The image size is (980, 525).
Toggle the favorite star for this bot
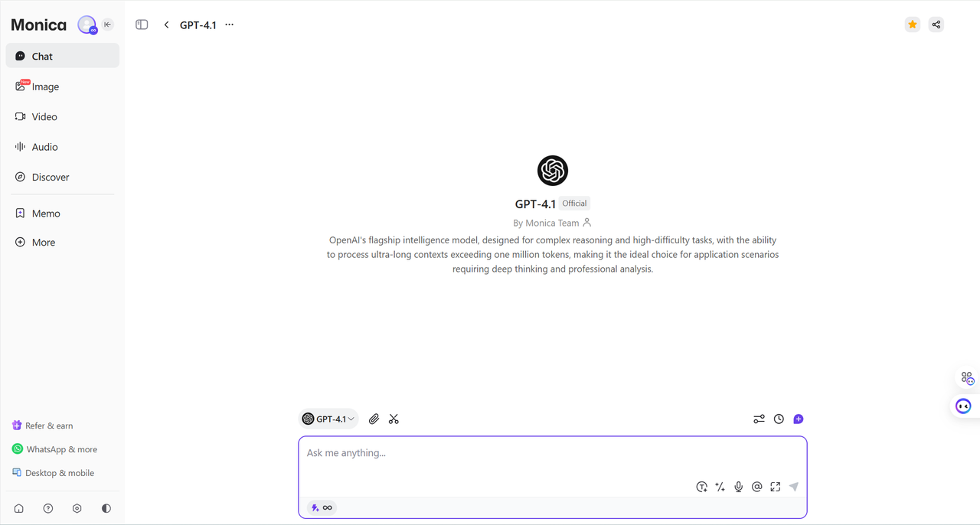pyautogui.click(x=913, y=24)
